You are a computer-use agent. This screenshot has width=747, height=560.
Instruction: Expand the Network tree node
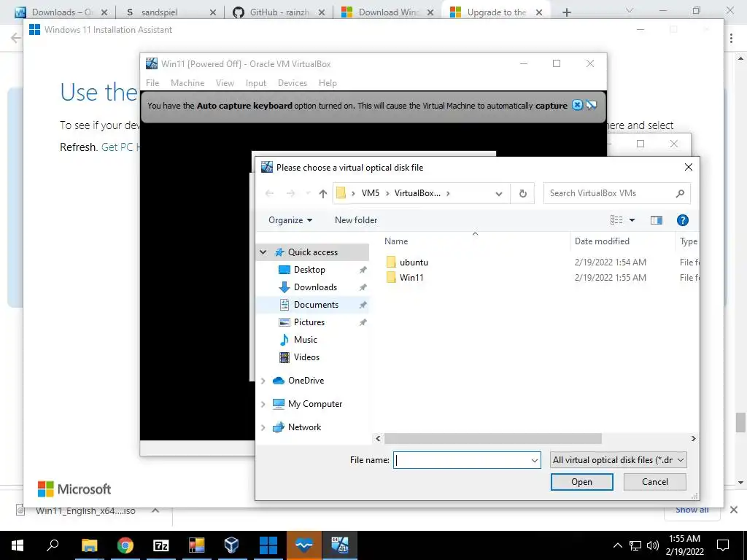click(x=263, y=427)
